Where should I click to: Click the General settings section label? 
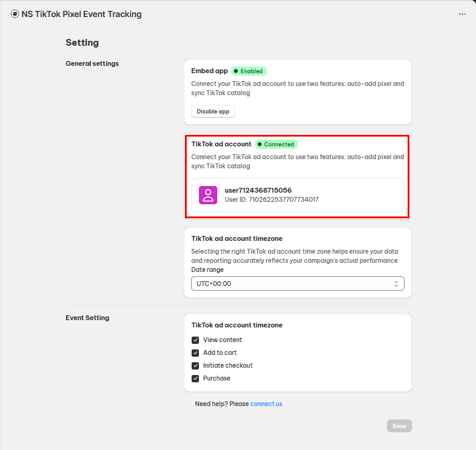[92, 63]
